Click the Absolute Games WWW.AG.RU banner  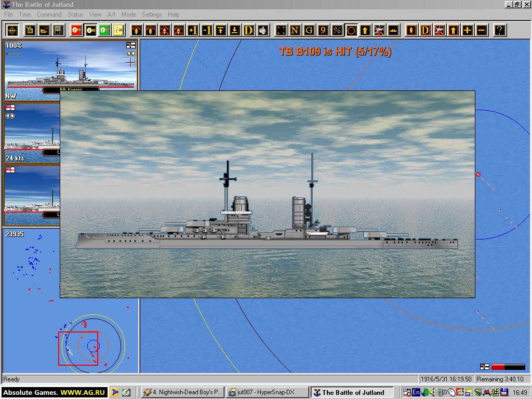point(54,393)
